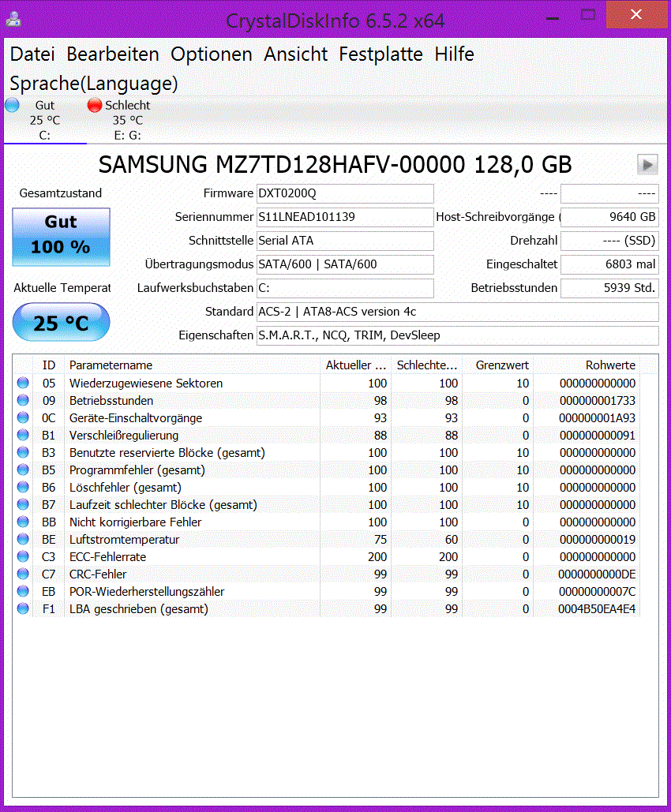Click the Aktueller column header
The height and width of the screenshot is (812, 671).
[355, 365]
